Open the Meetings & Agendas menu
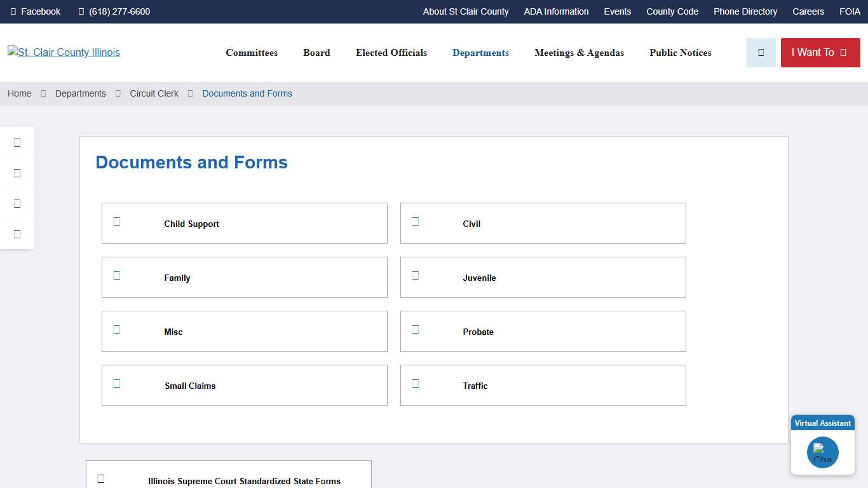 (x=579, y=53)
